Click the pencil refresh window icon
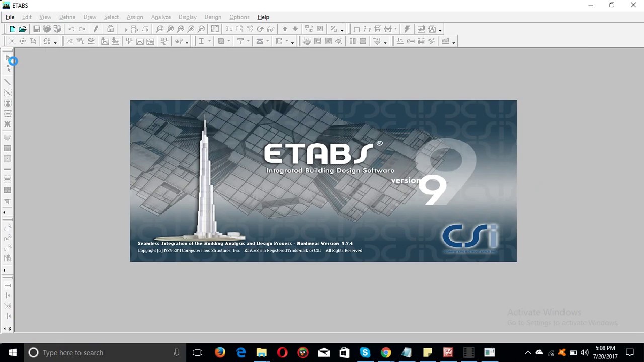 [96, 29]
